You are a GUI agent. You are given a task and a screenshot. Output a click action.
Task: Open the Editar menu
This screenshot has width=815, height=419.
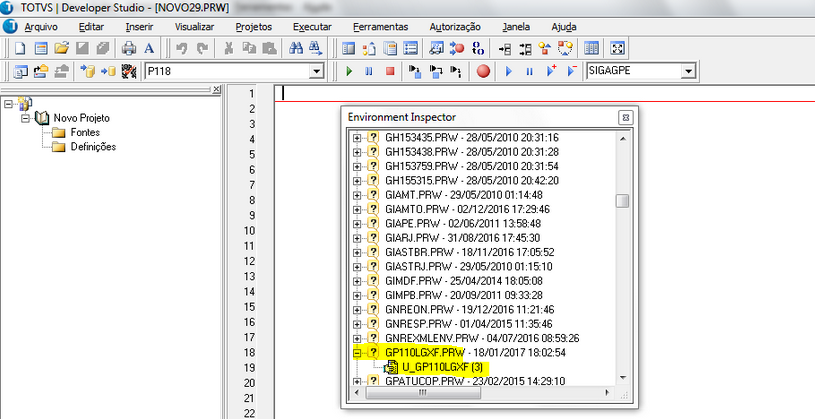click(91, 27)
